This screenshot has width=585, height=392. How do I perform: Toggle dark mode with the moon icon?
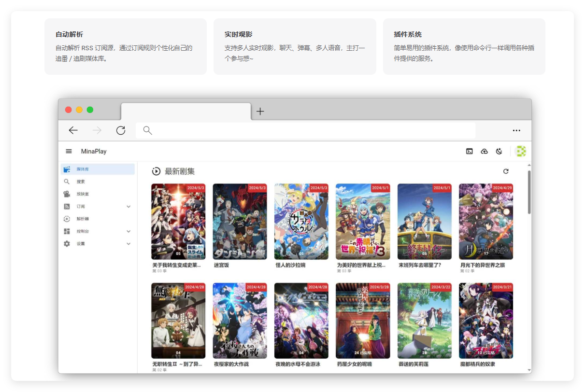[499, 151]
